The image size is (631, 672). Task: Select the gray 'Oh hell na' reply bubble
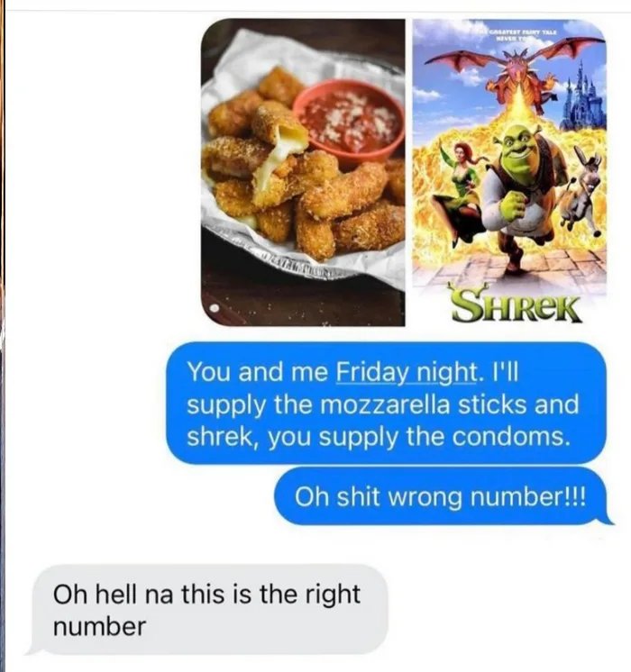tap(208, 610)
